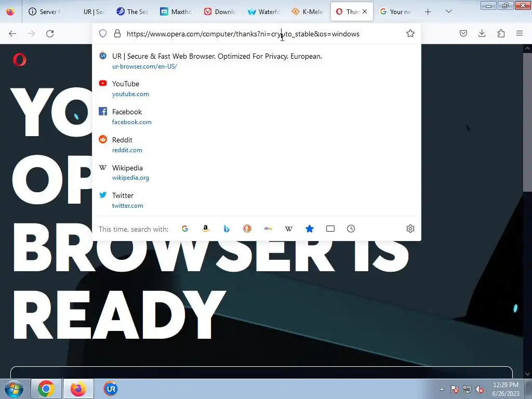532x399 pixels.
Task: Click the forward navigation arrow
Action: pyautogui.click(x=31, y=33)
